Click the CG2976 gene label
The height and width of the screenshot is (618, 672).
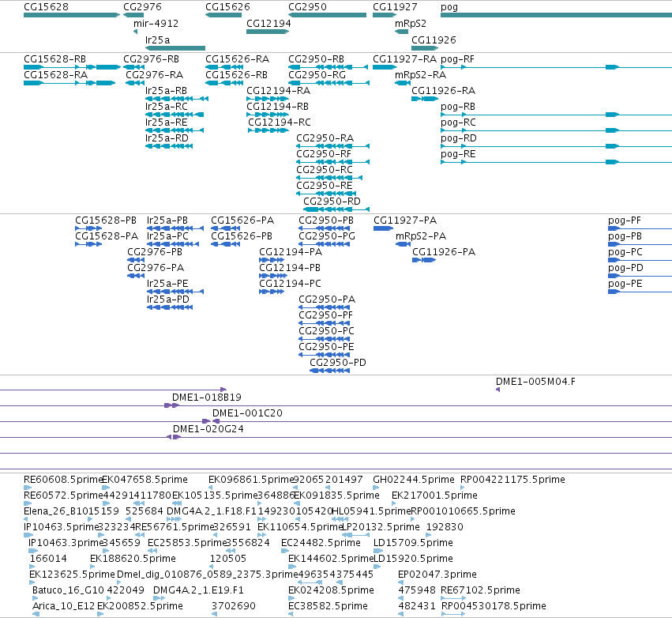coord(142,7)
